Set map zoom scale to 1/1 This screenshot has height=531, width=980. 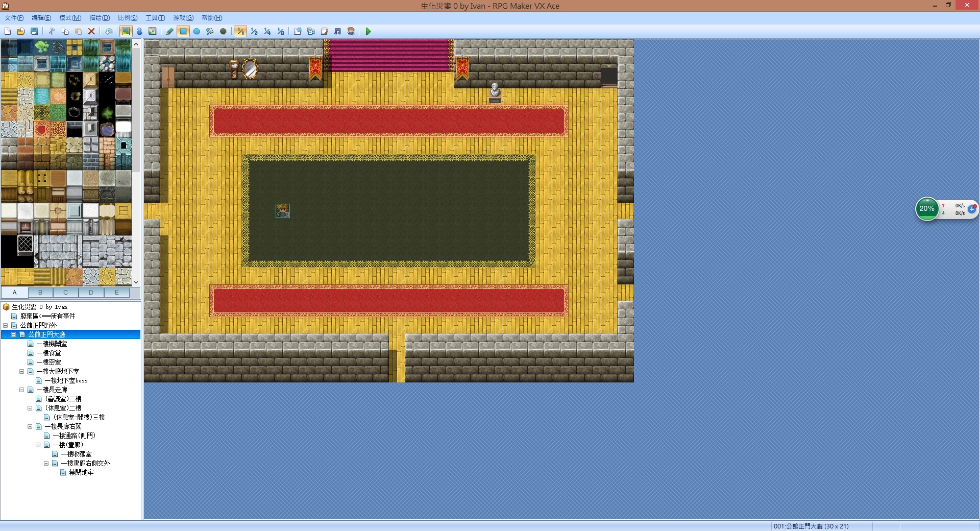tap(240, 31)
